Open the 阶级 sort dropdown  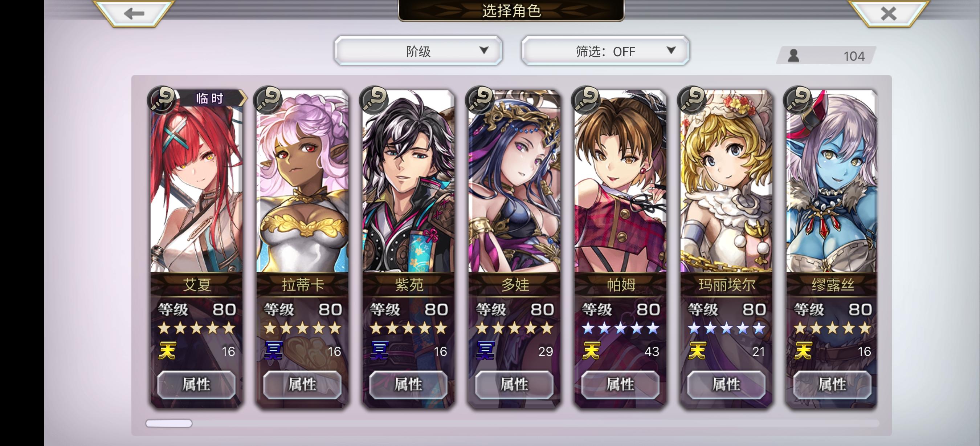418,51
